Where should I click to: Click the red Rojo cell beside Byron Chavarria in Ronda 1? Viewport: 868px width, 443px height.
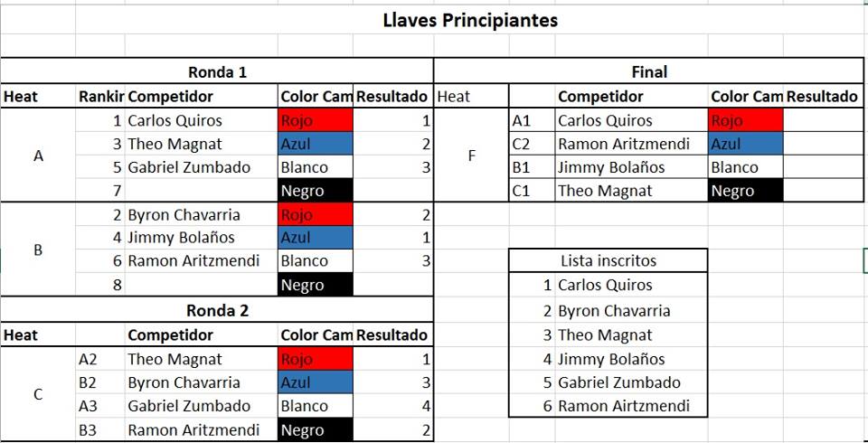click(316, 215)
